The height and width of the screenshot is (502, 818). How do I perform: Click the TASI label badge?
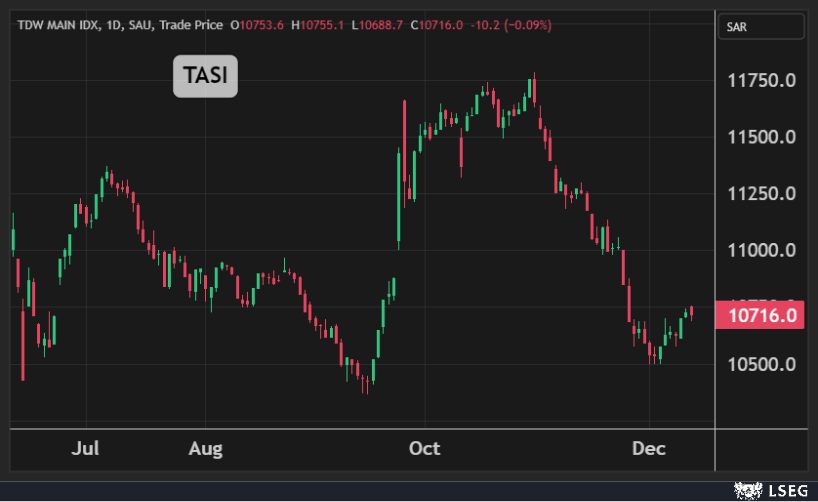[205, 76]
